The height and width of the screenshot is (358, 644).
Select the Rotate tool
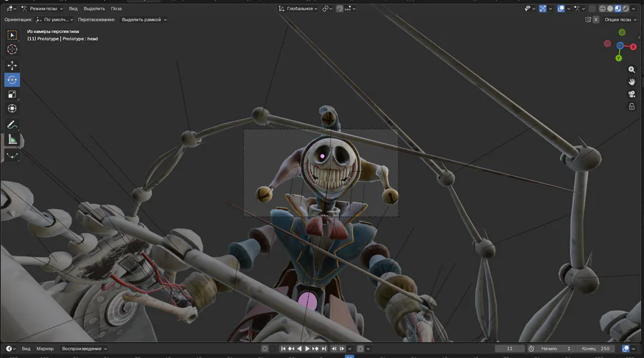(x=12, y=79)
